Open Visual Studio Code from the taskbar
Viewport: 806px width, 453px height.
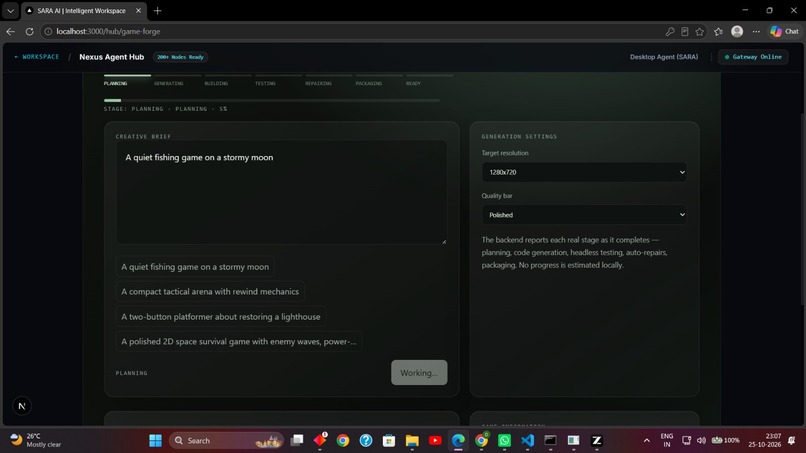point(527,441)
